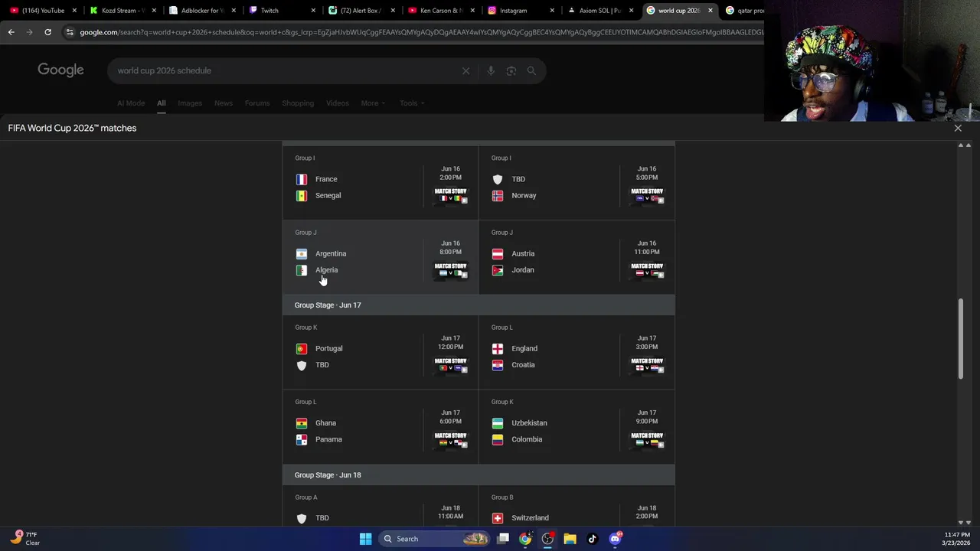980x551 pixels.
Task: Open Austria vs Jordan match story
Action: (x=647, y=269)
